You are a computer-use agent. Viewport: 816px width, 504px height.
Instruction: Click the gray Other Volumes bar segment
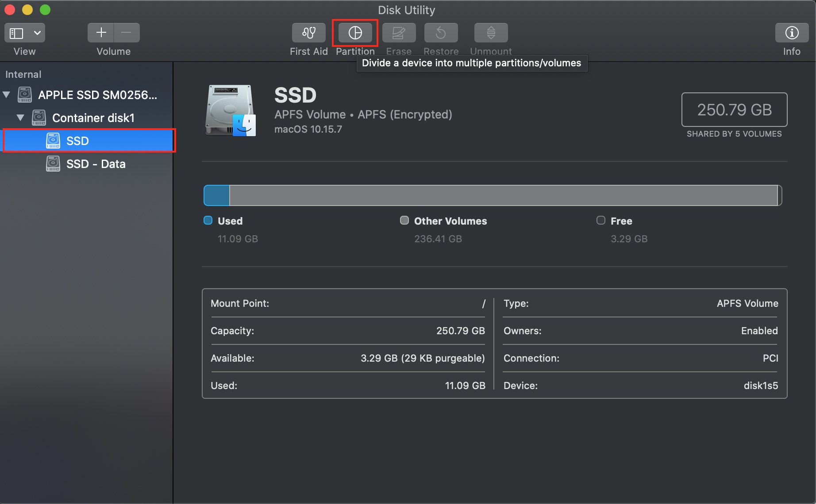point(503,195)
